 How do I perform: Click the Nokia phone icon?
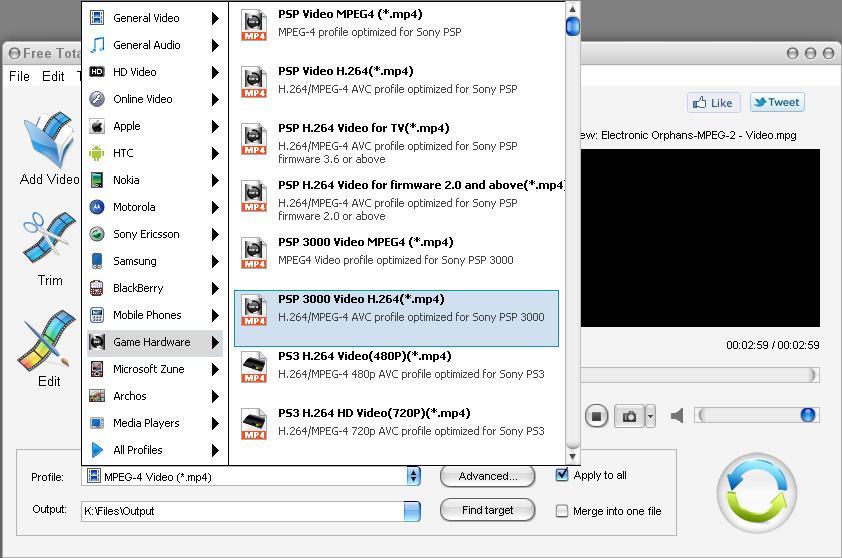tap(97, 180)
